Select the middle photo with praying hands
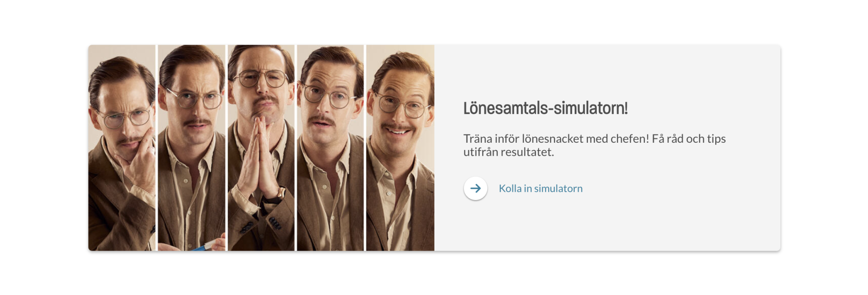This screenshot has width=868, height=295. click(x=261, y=147)
